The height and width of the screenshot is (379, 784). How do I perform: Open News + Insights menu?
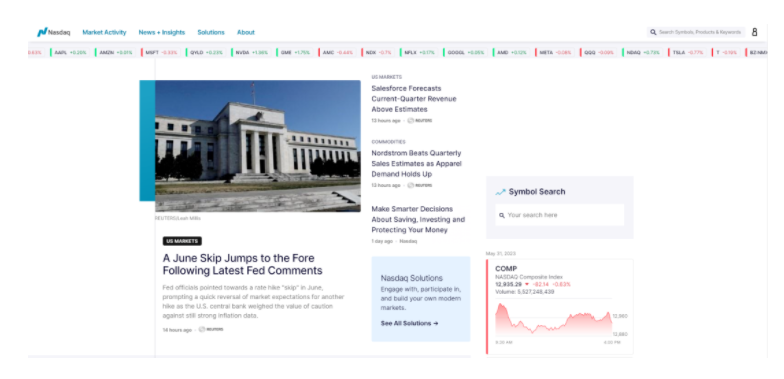162,32
